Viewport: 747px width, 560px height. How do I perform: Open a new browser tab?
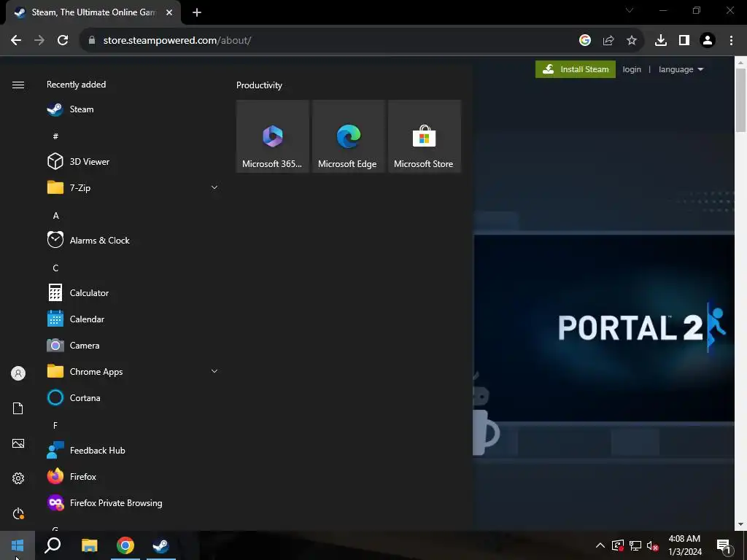197,13
